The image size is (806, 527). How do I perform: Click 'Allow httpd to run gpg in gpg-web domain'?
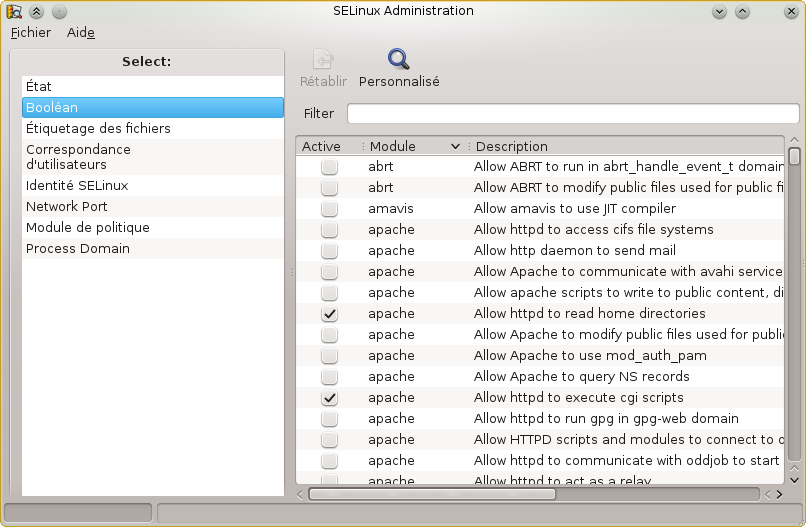click(606, 419)
